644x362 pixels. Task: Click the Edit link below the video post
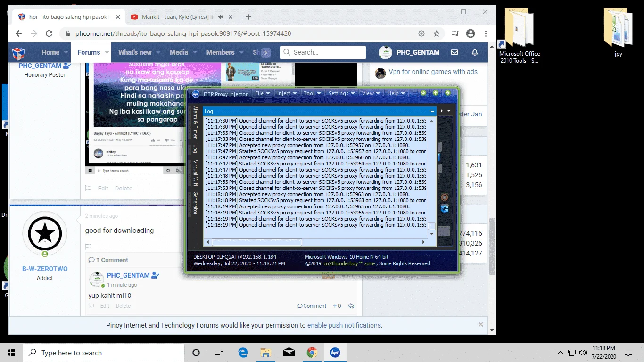point(103,188)
